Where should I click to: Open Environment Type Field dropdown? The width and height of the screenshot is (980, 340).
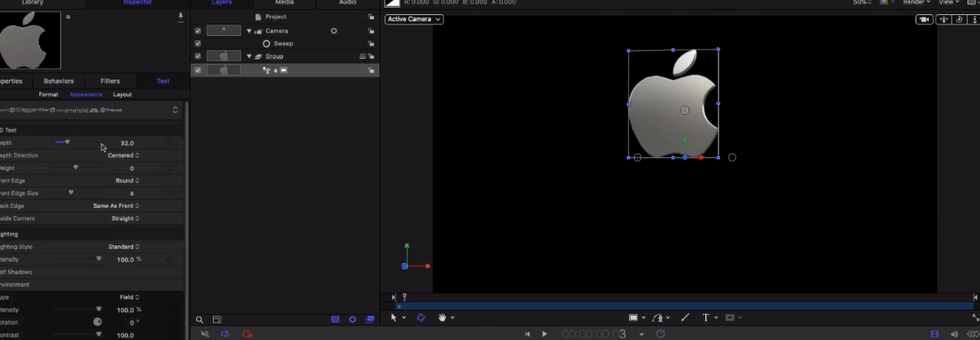coord(129,297)
